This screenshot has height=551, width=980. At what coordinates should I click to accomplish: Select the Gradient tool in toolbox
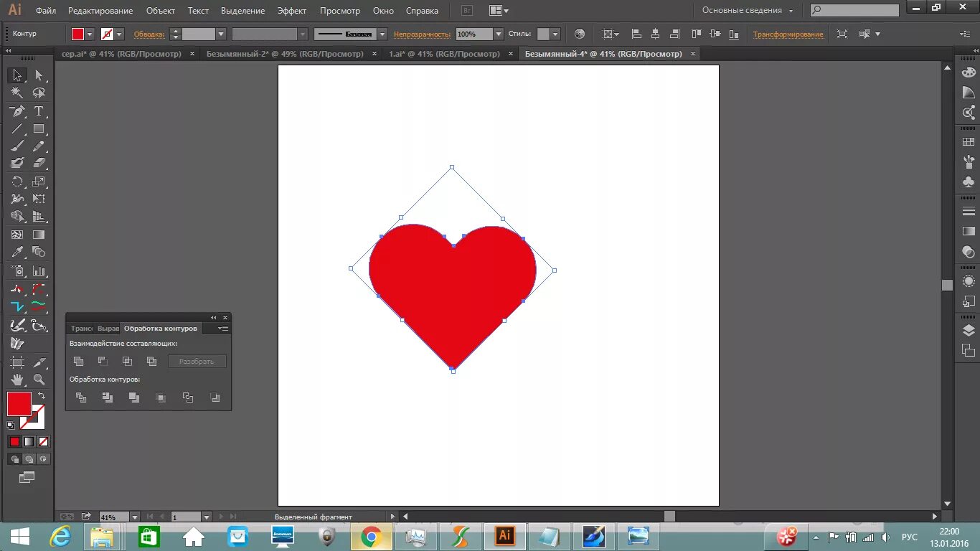tap(39, 235)
